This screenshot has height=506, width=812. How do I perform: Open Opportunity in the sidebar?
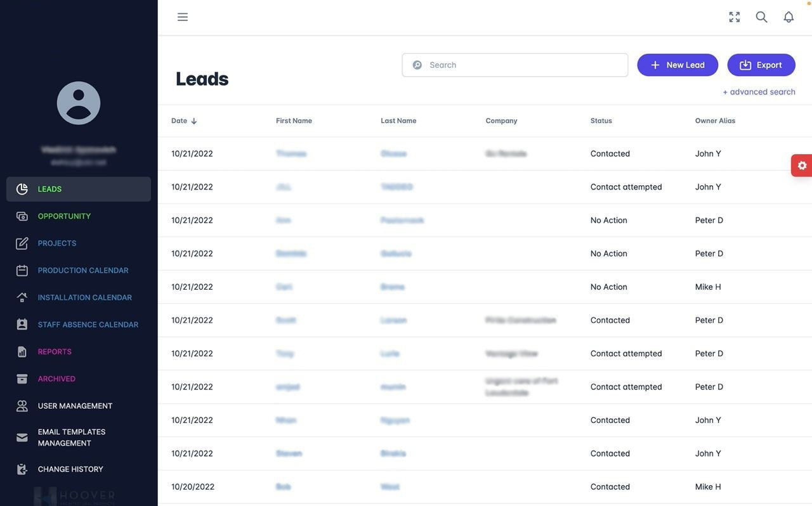[64, 216]
